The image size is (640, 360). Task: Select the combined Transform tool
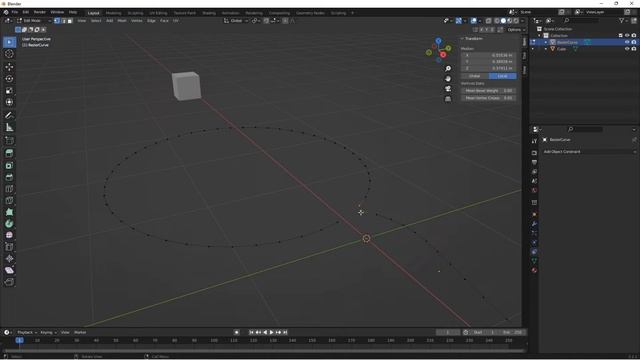click(x=9, y=102)
